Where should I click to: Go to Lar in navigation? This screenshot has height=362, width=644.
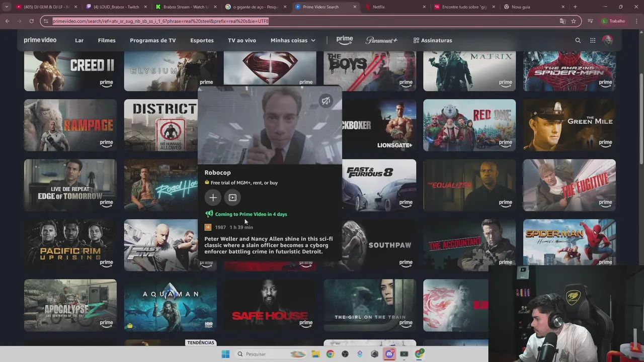[x=79, y=40]
